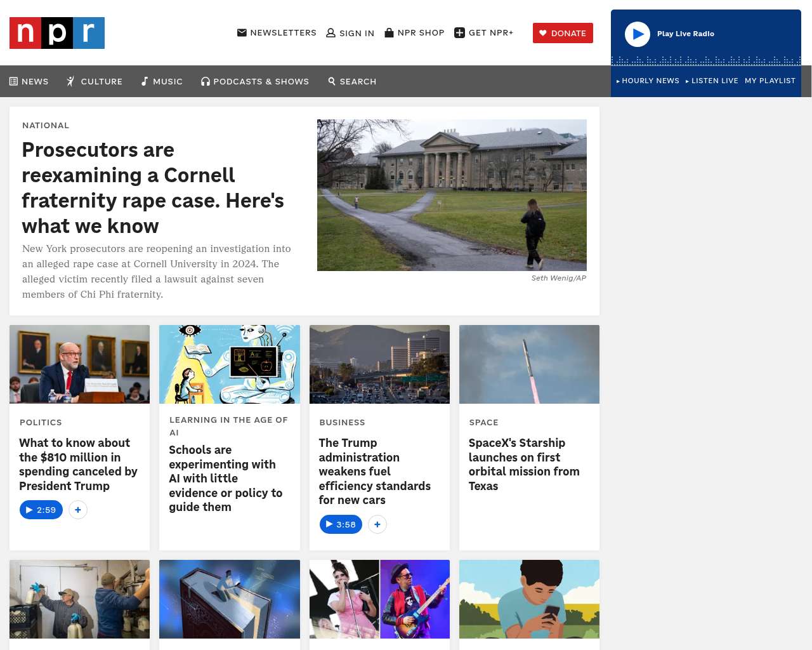Add fuel efficiency story to playlist
The image size is (812, 650).
(377, 524)
